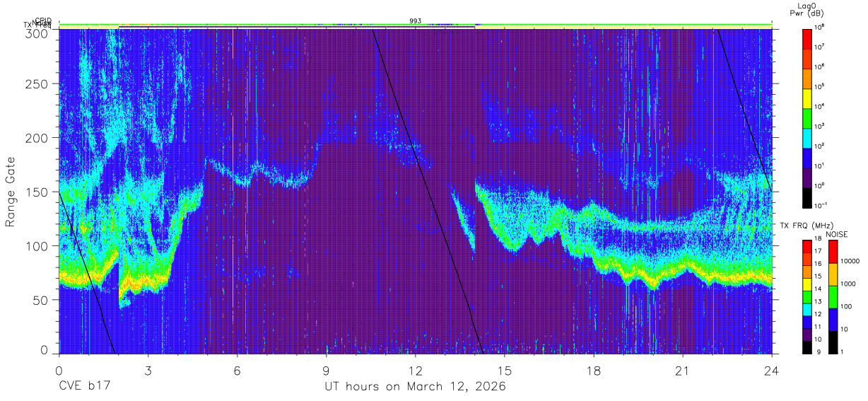Screen dimensions: 868x401
Task: Click the '6' tick on UT hours axis
Action: pyautogui.click(x=237, y=371)
